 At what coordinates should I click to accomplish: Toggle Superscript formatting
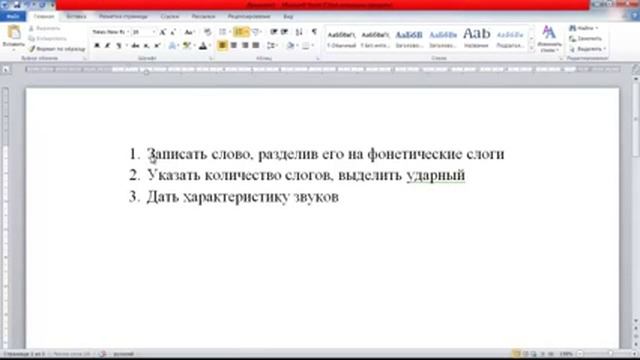[x=157, y=46]
